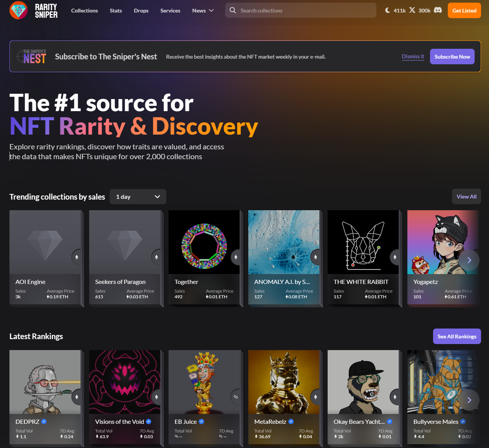Open the X (Twitter) icon link
This screenshot has width=489, height=448.
412,10
